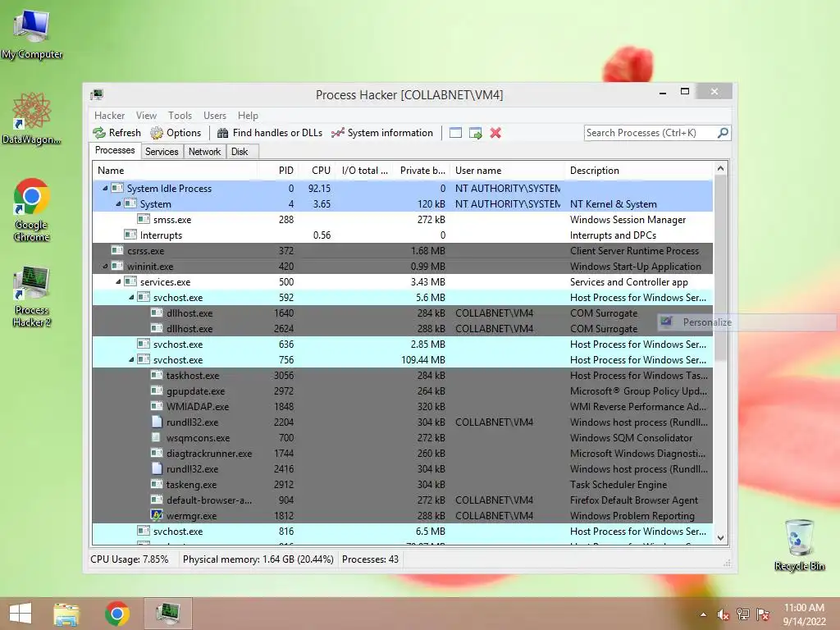This screenshot has height=630, width=840.
Task: Click the scrollbar down arrow
Action: click(720, 538)
